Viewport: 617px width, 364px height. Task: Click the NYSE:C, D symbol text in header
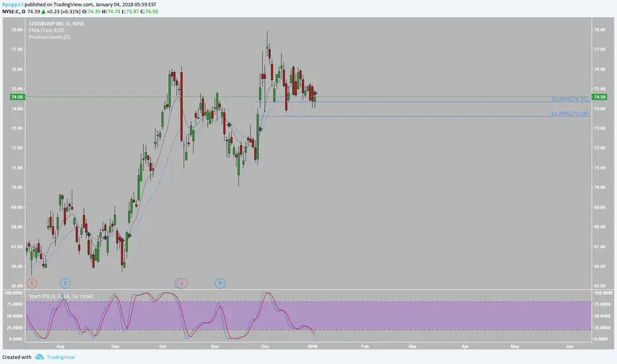(x=13, y=11)
